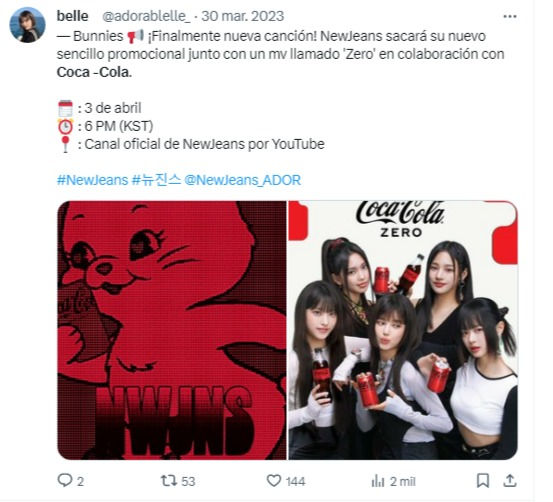This screenshot has width=553, height=502.
Task: Click the like count 144
Action: click(296, 482)
